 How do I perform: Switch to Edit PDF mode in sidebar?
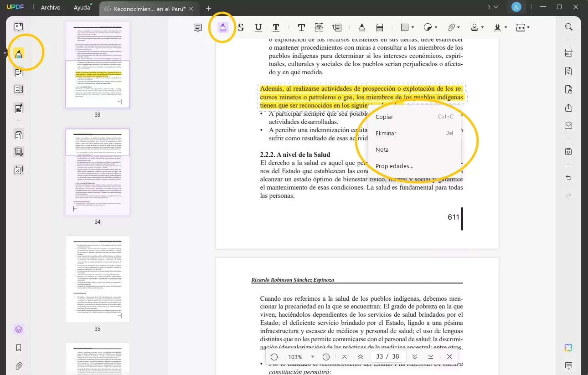pyautogui.click(x=19, y=72)
